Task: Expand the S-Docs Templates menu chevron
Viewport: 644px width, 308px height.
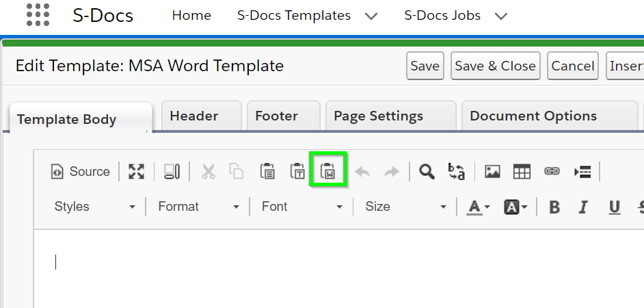Action: [x=371, y=16]
